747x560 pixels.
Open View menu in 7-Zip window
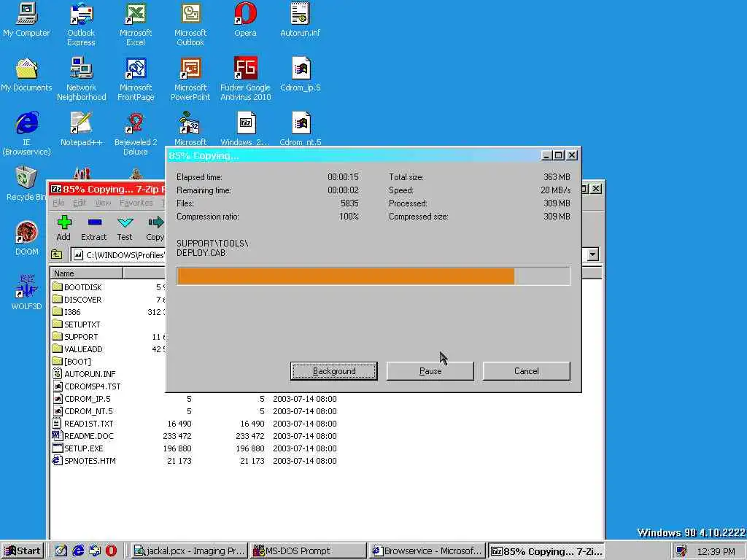(103, 203)
